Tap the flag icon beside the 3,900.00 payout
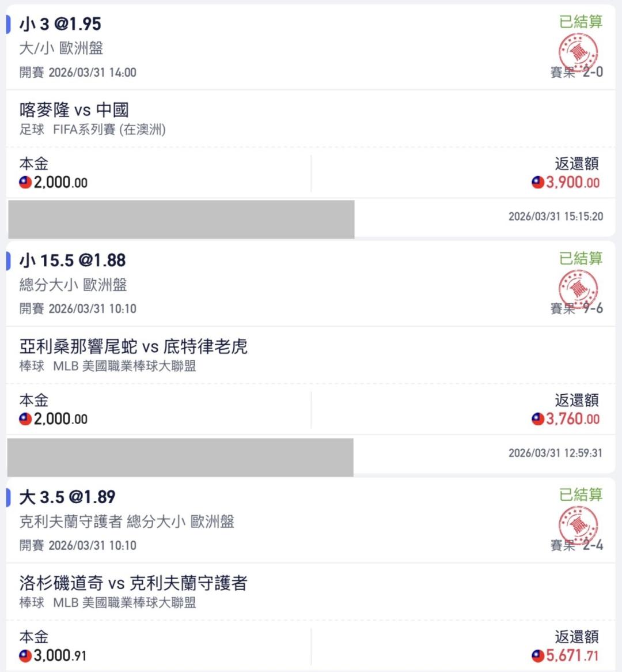The width and height of the screenshot is (622, 672). (x=538, y=183)
